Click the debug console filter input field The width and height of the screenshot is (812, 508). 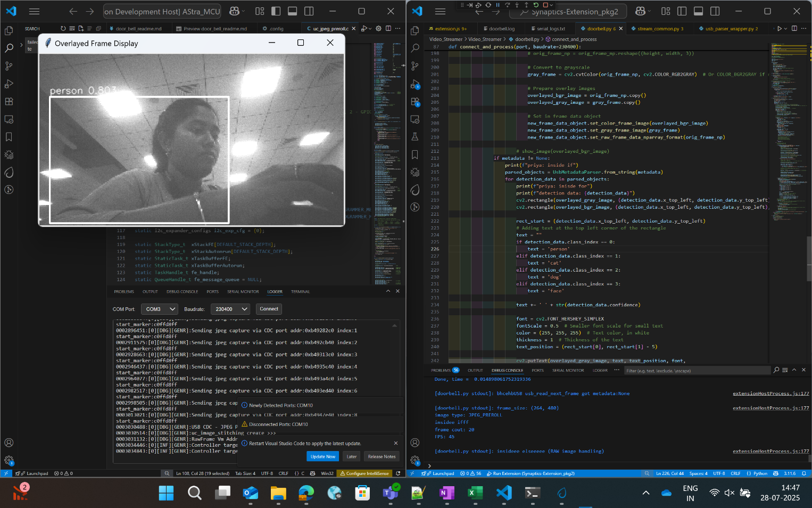[696, 371]
